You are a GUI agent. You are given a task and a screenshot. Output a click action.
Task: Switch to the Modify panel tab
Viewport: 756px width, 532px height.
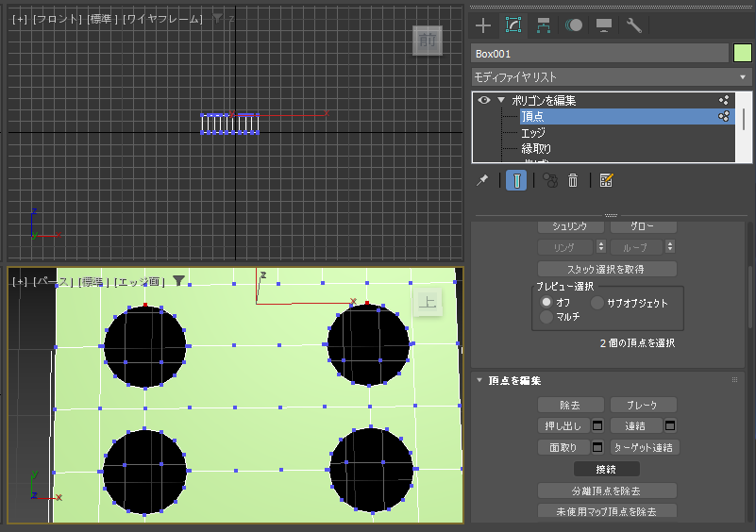[513, 25]
